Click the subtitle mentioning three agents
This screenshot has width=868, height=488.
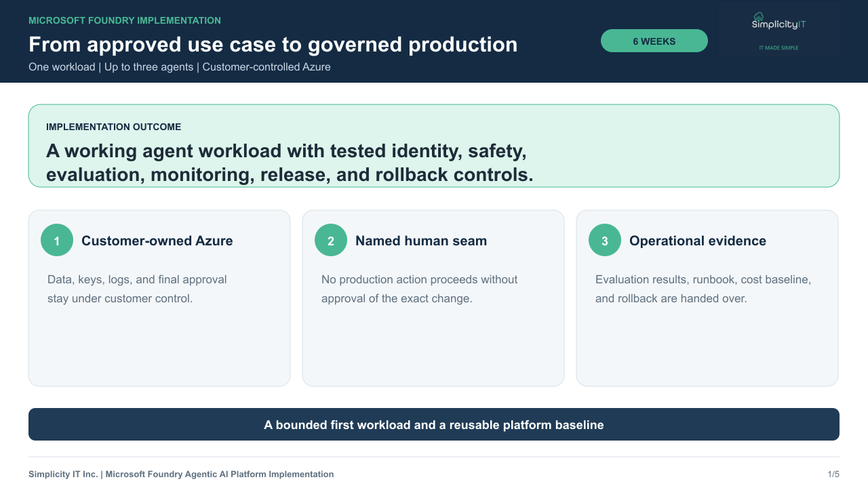click(180, 67)
